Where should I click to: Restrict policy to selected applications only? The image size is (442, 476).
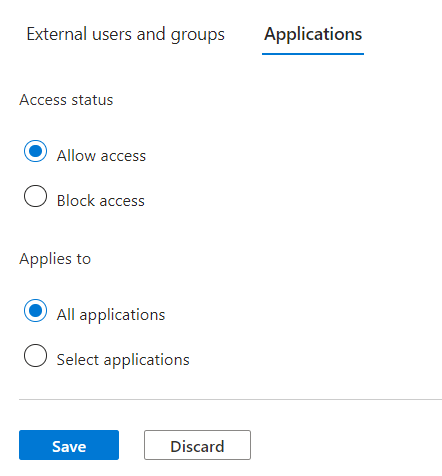pyautogui.click(x=35, y=356)
